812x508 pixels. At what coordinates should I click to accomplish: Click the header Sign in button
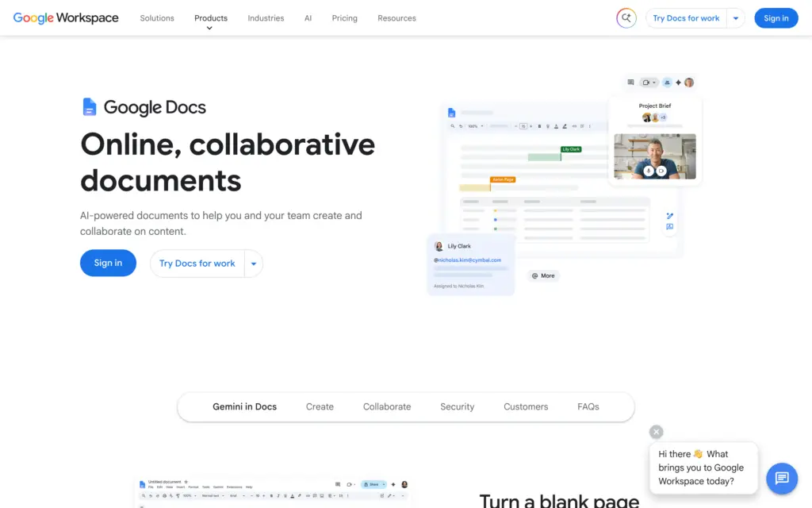click(776, 18)
